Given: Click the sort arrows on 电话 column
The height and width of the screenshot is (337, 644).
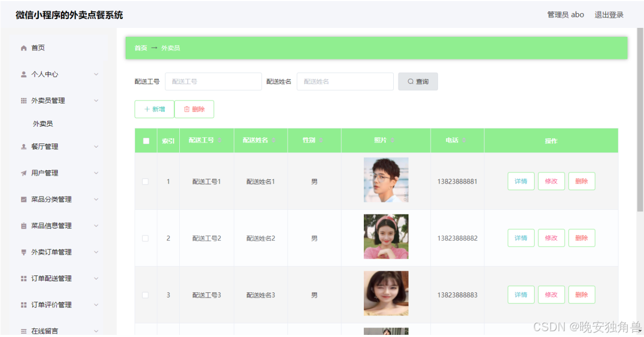Looking at the screenshot, I should 464,140.
